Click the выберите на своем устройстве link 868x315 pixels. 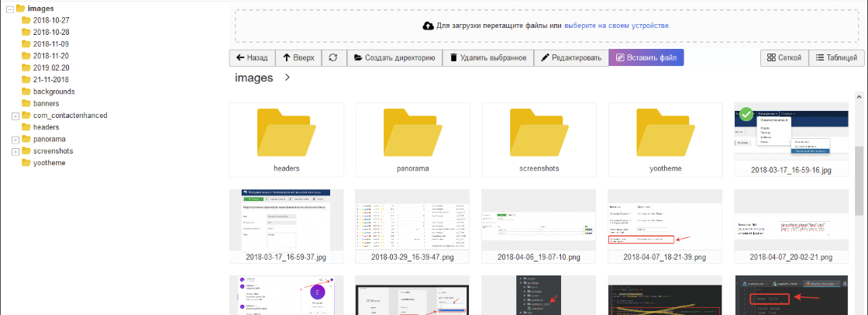[617, 26]
